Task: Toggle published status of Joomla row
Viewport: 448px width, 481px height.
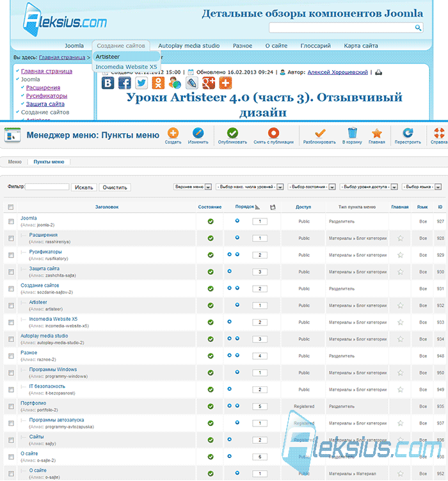Action: point(211,222)
